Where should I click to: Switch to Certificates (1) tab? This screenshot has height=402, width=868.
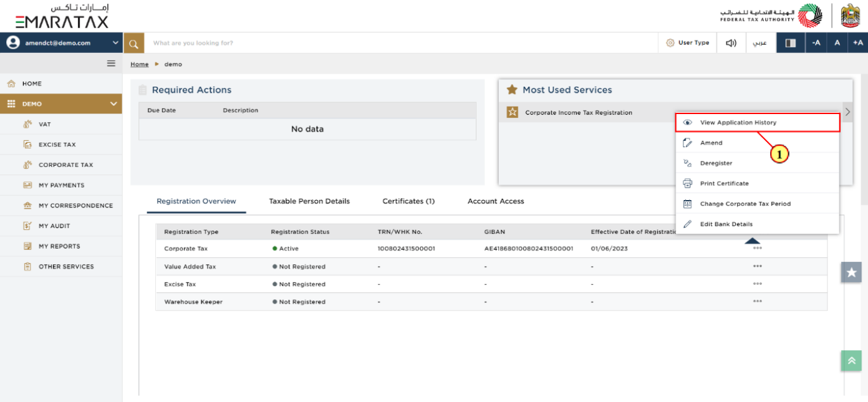(408, 201)
